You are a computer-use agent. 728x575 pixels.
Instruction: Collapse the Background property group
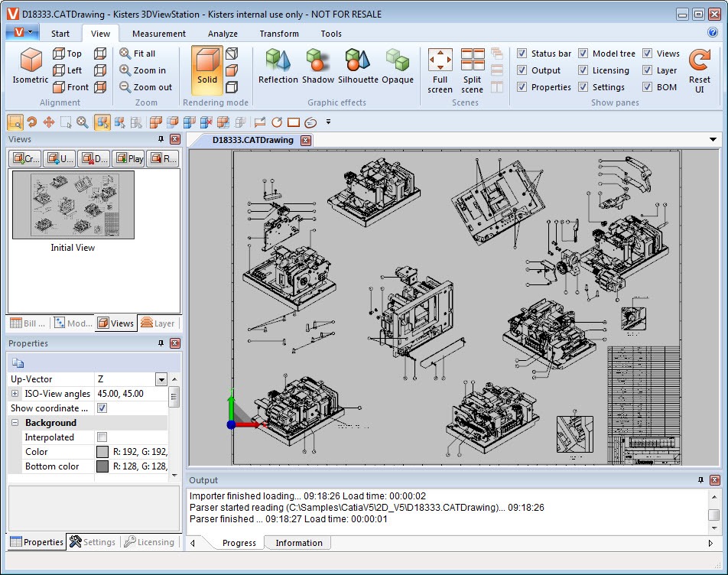[15, 423]
